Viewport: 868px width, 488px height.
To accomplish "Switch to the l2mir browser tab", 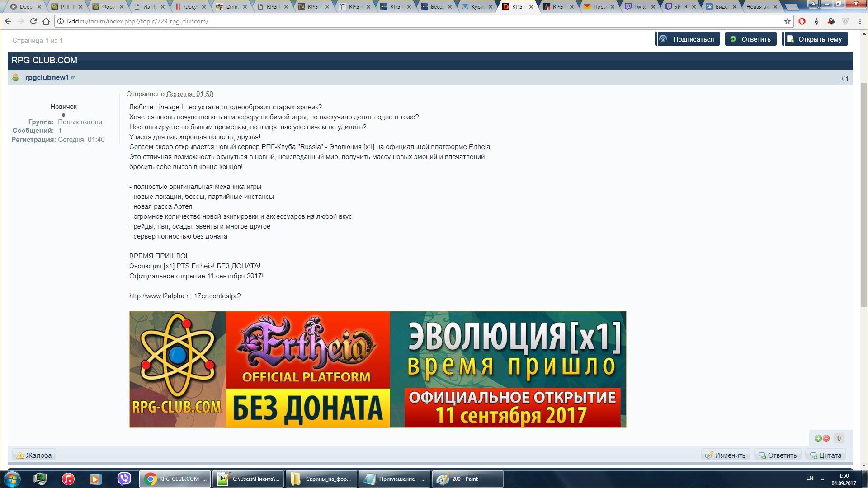I will 231,7.
